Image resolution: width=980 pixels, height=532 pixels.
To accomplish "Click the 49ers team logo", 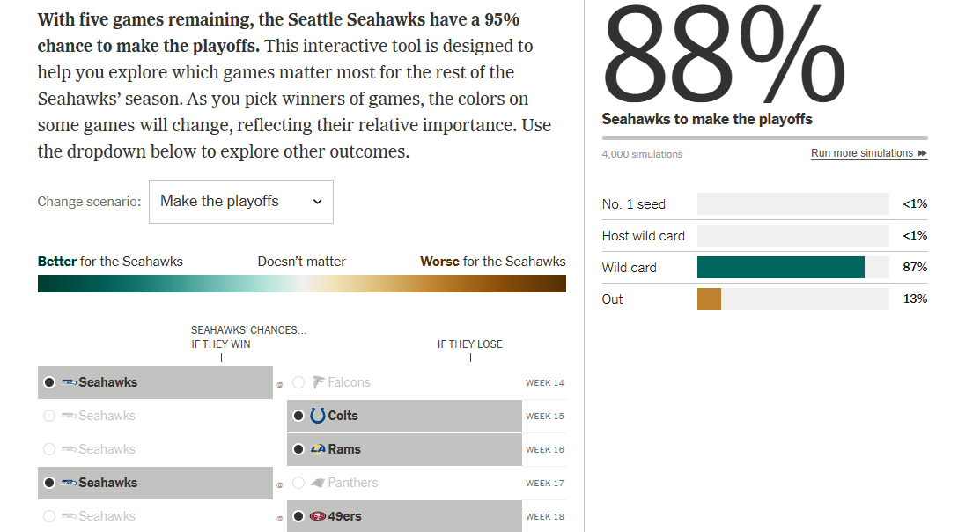I will click(x=318, y=516).
